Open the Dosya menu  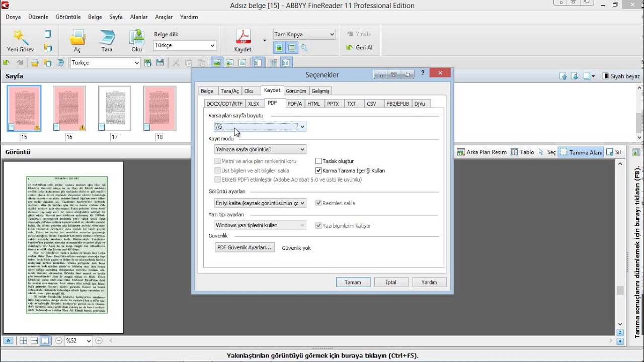click(13, 17)
